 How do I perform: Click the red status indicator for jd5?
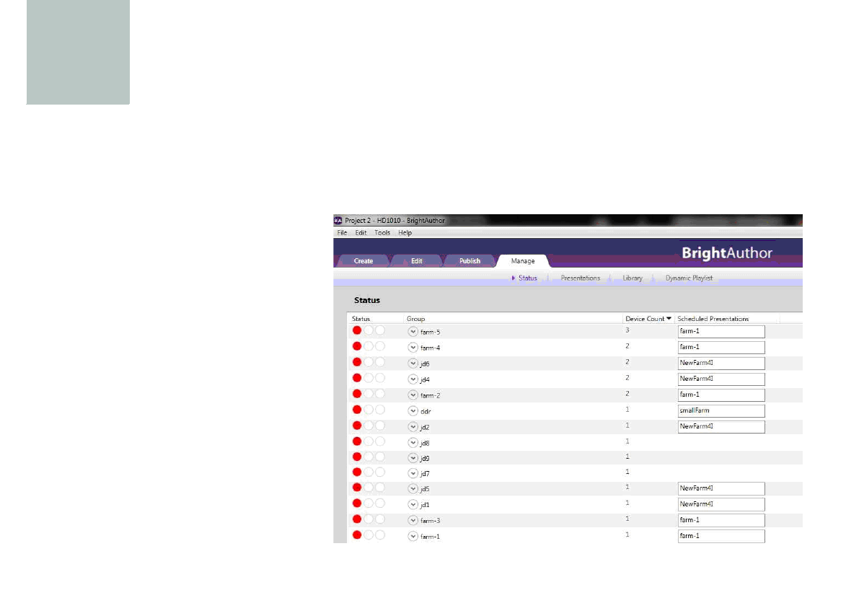[x=357, y=487]
